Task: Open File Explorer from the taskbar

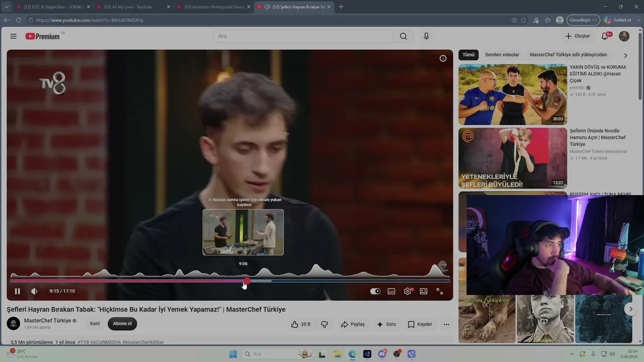Action: click(338, 354)
